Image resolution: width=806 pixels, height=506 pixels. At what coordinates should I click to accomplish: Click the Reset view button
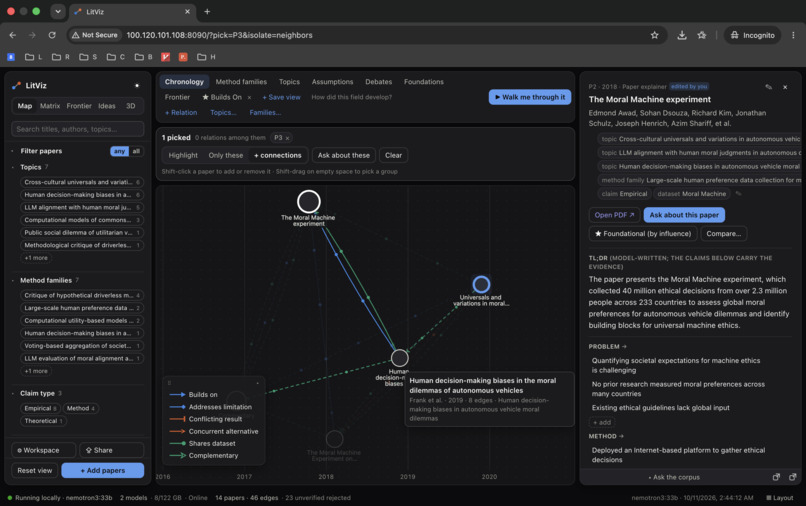34,471
